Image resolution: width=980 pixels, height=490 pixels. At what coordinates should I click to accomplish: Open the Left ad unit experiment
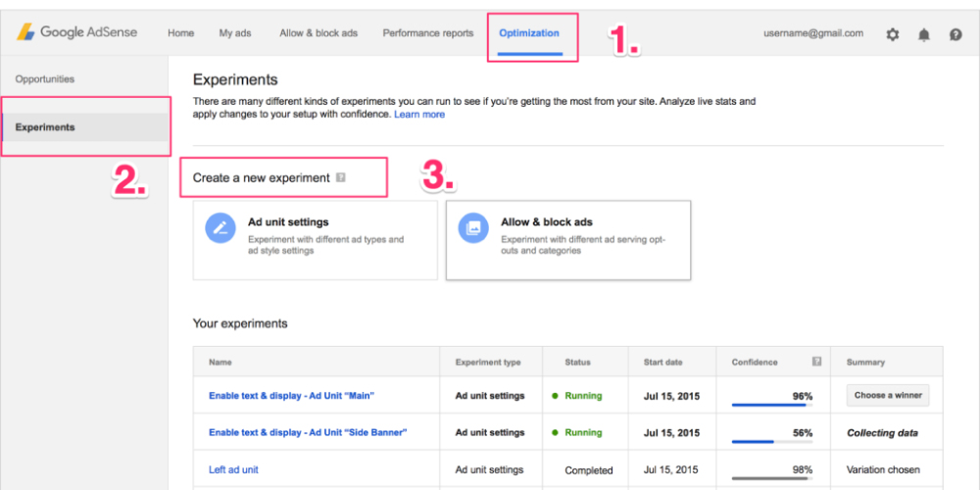pyautogui.click(x=233, y=469)
